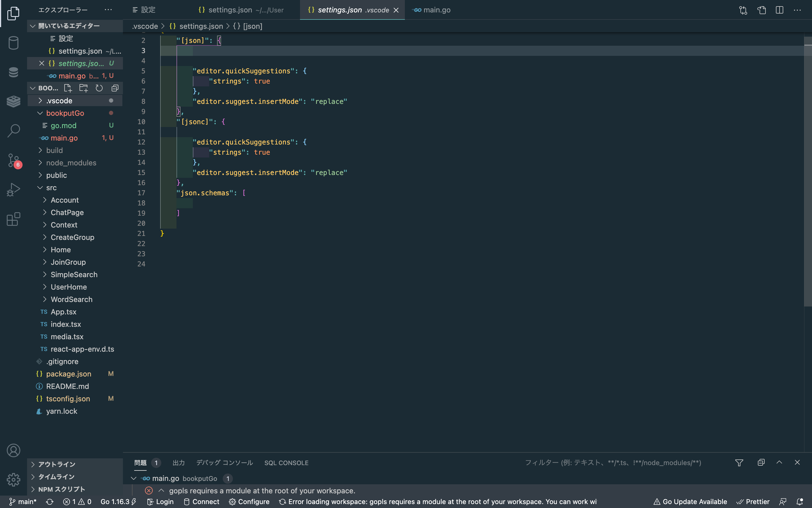Click the Open Changes icon in editor toolbar
Viewport: 812px width, 508px height.
tap(743, 10)
